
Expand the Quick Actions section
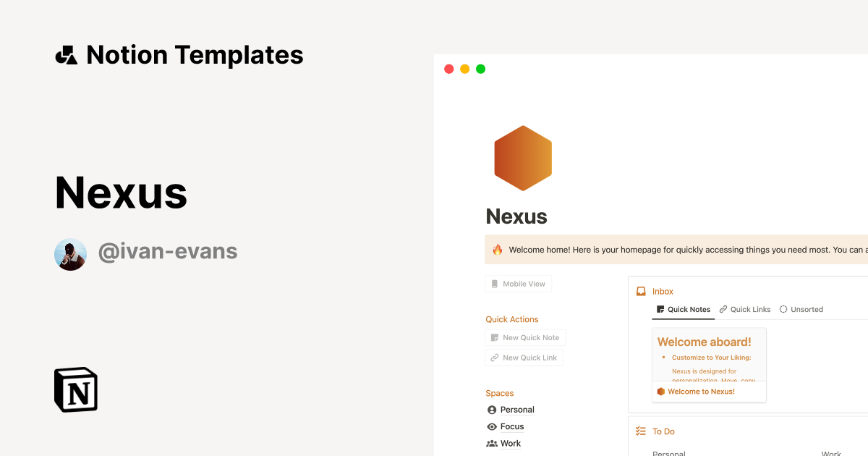tap(511, 319)
